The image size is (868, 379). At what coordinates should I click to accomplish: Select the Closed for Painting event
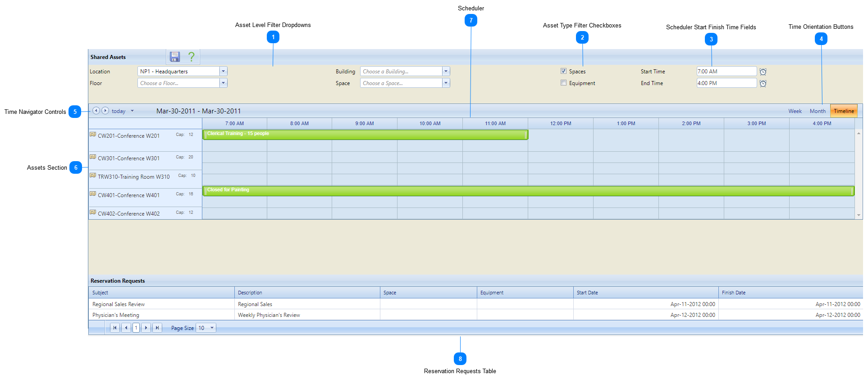[x=529, y=191]
